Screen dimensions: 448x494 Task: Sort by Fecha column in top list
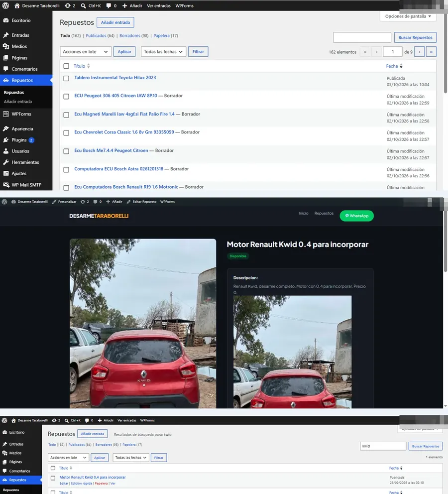[x=394, y=66]
